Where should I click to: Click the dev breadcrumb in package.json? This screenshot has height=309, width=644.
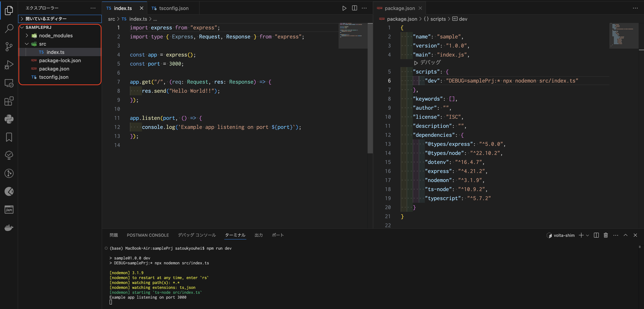463,19
